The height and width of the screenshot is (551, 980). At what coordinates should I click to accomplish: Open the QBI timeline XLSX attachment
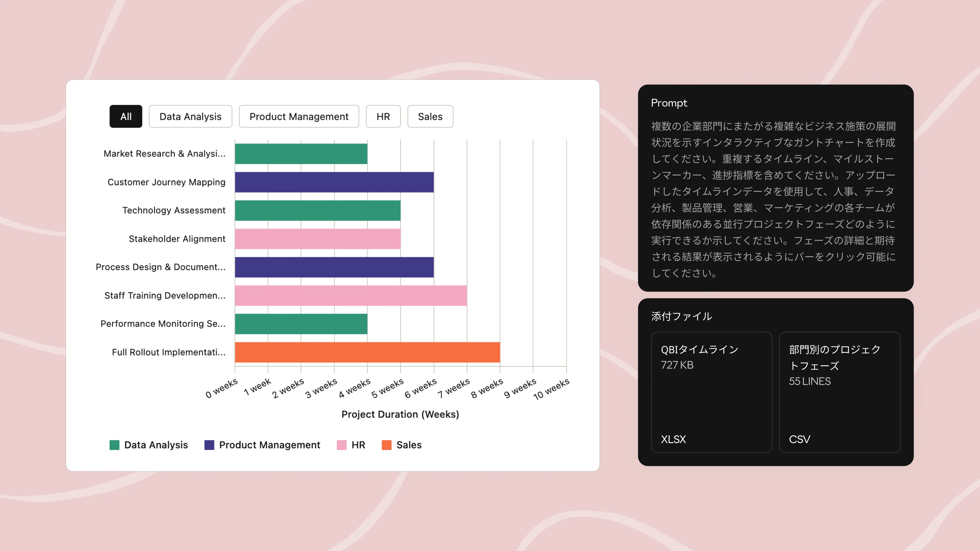pos(712,392)
